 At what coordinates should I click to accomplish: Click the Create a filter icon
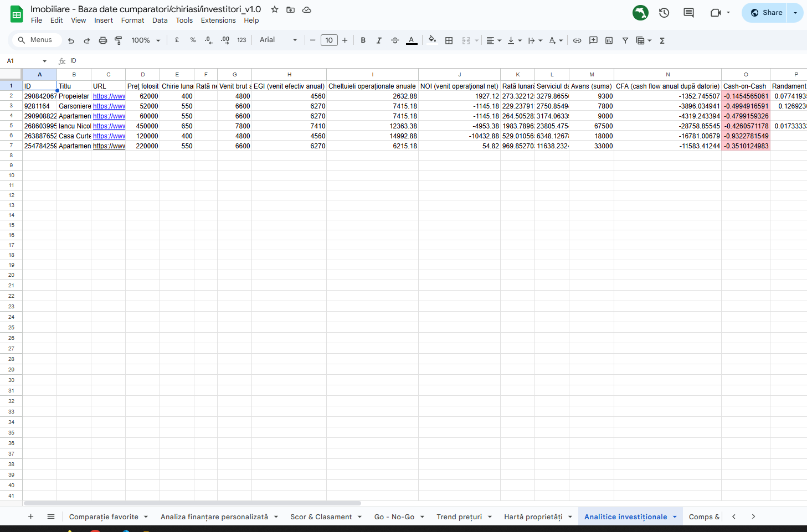[x=625, y=40]
